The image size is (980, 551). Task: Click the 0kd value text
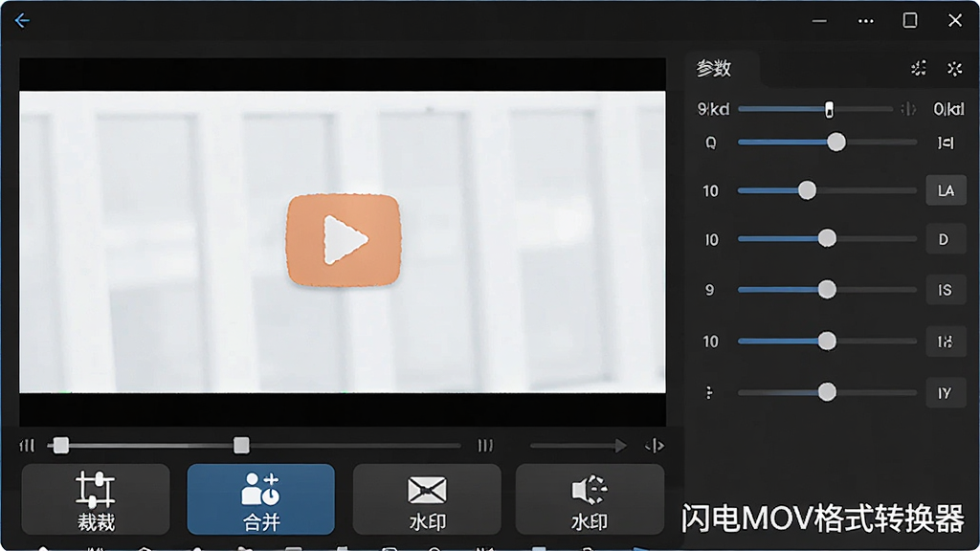pyautogui.click(x=948, y=109)
